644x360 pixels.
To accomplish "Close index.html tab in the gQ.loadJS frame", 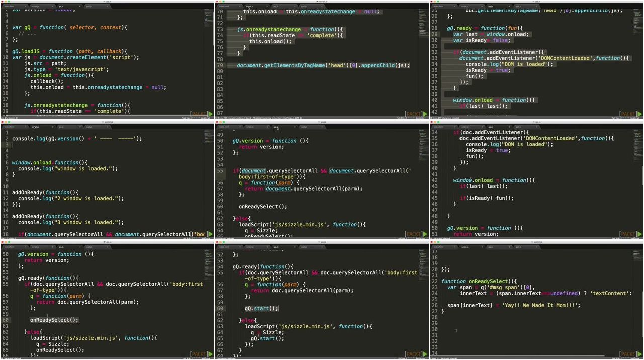I will tap(25, 7).
